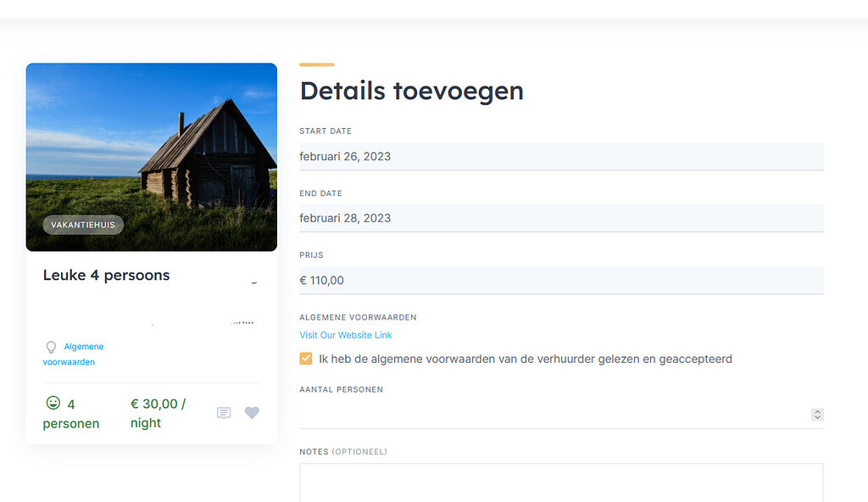The width and height of the screenshot is (868, 502).
Task: Check the algemene voorwaarden geaccepteerd checkbox
Action: pyautogui.click(x=305, y=358)
